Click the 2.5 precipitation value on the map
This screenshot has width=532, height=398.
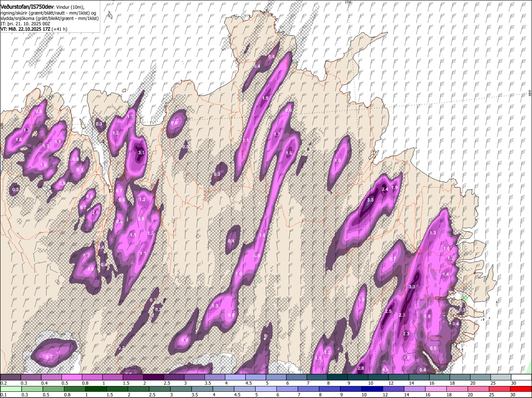[388, 311]
